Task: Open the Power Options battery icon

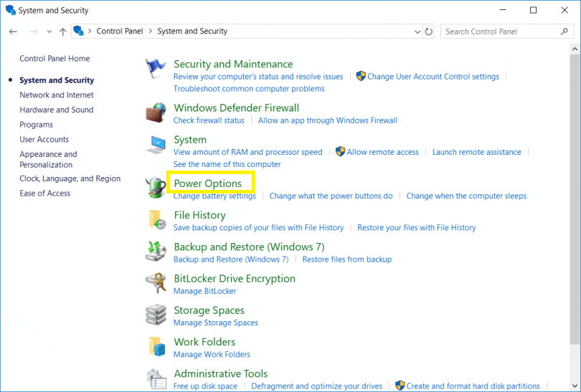Action: pos(156,187)
